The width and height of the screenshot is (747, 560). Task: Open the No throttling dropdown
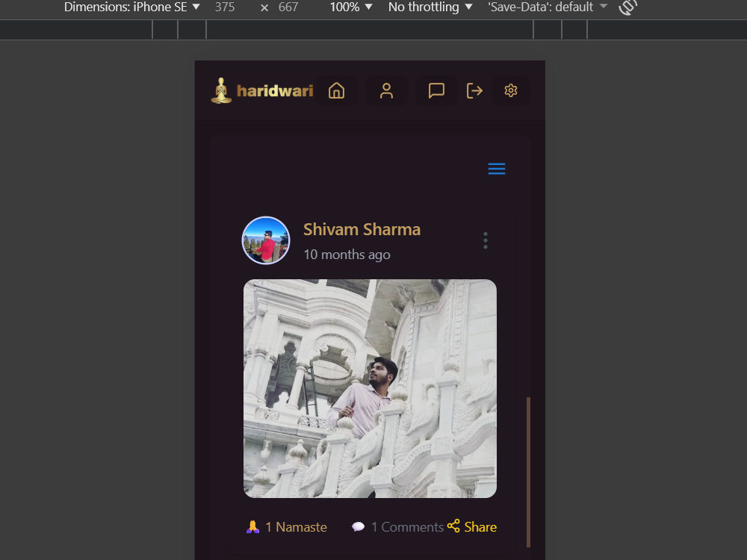[x=430, y=7]
